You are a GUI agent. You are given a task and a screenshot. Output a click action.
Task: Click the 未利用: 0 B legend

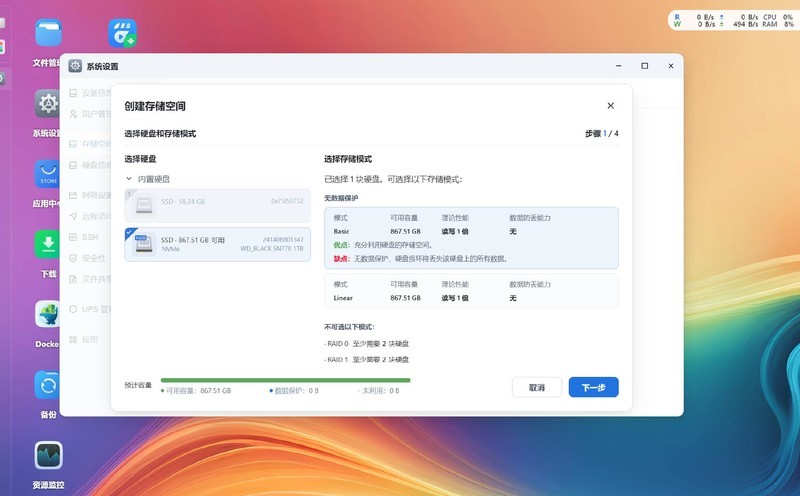pos(378,391)
